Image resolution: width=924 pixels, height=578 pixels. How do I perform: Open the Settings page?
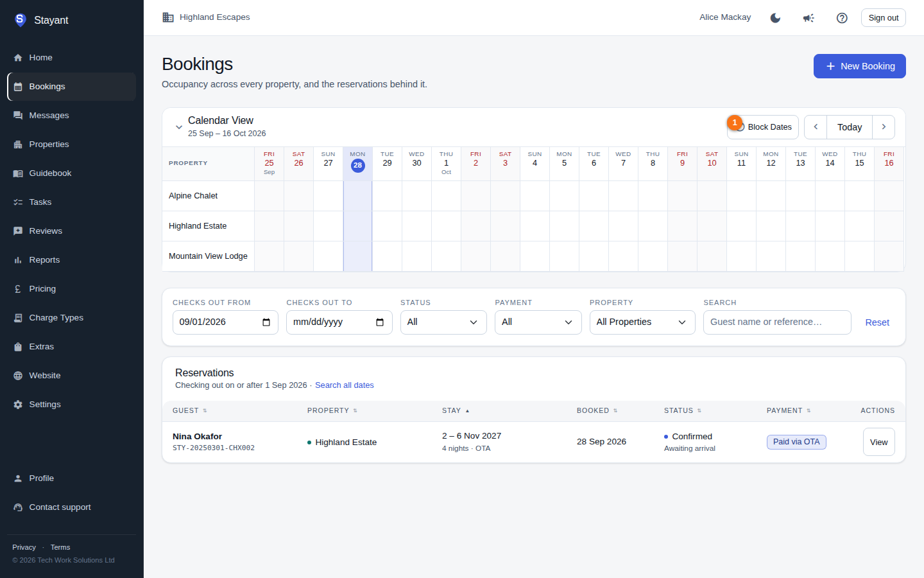coord(71,405)
